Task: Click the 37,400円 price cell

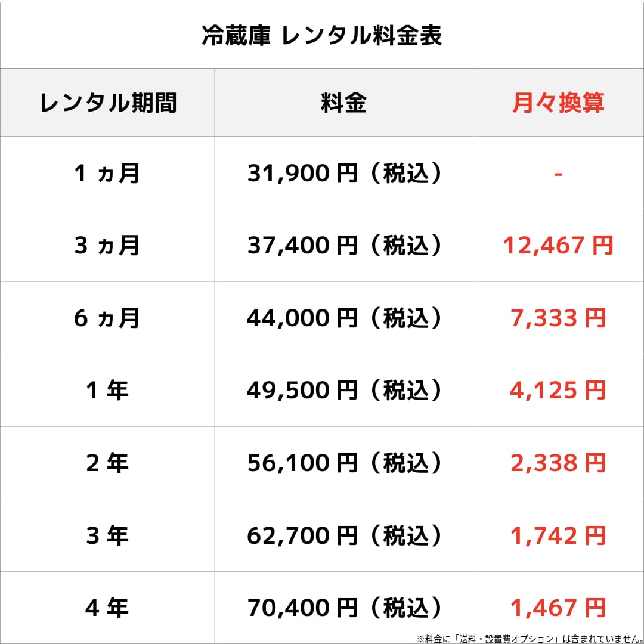Action: click(x=344, y=245)
